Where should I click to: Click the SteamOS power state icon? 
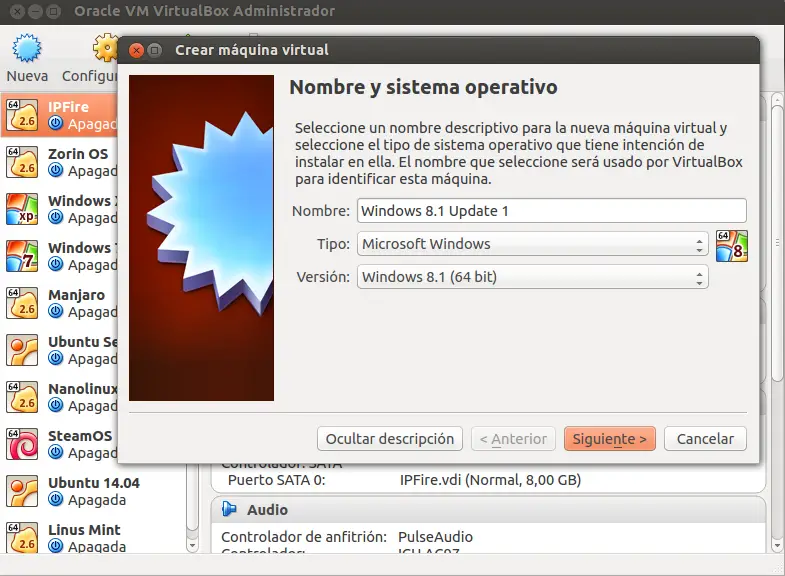pos(56,452)
